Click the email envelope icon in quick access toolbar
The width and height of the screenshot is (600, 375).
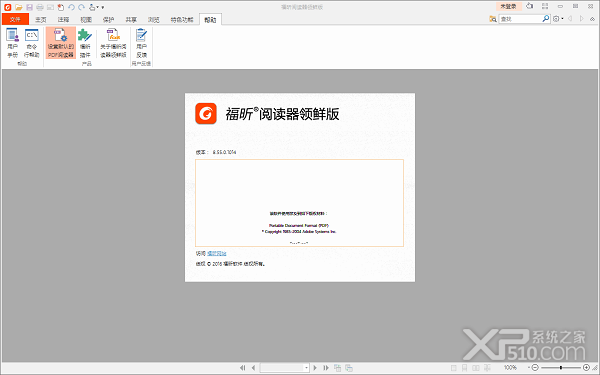pos(50,7)
